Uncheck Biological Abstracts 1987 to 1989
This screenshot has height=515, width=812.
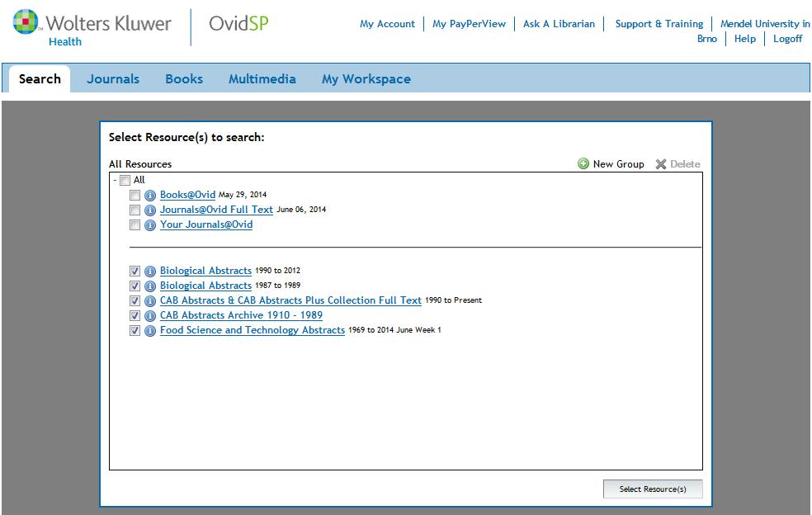[135, 286]
